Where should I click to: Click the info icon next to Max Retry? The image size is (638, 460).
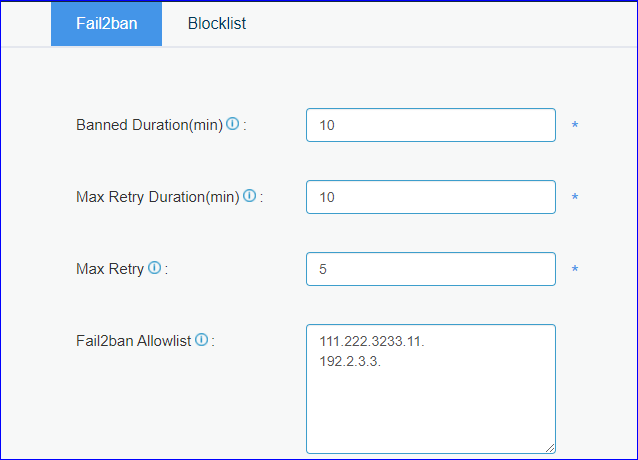pyautogui.click(x=154, y=268)
